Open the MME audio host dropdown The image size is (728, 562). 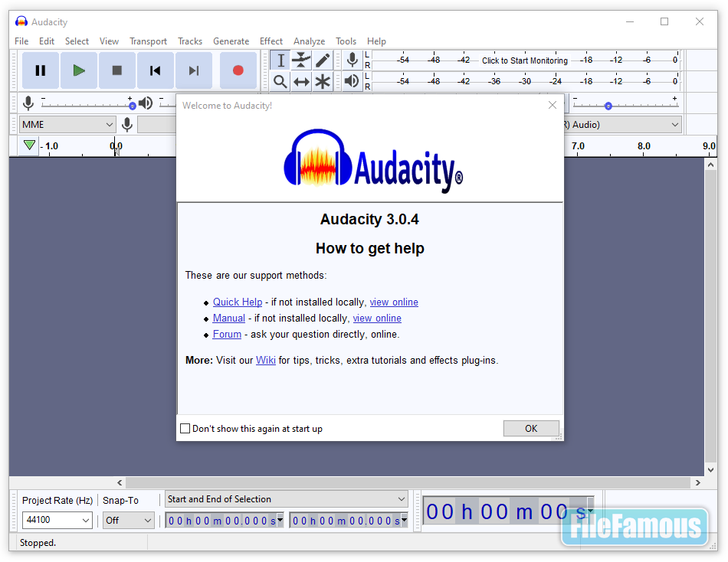[67, 124]
